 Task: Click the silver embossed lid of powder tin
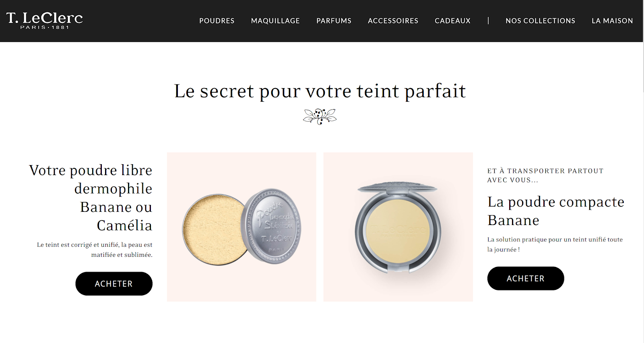click(x=271, y=226)
